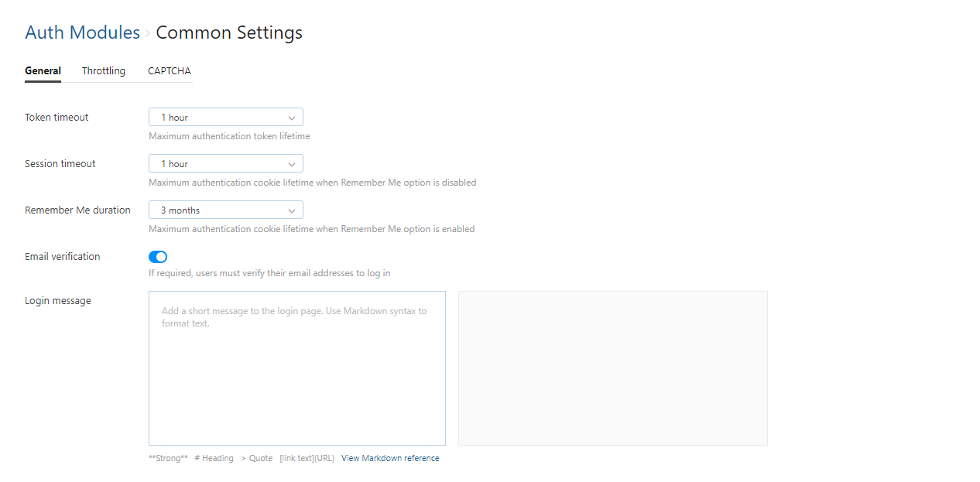Click the Login message label
980x482 pixels.
[58, 301]
